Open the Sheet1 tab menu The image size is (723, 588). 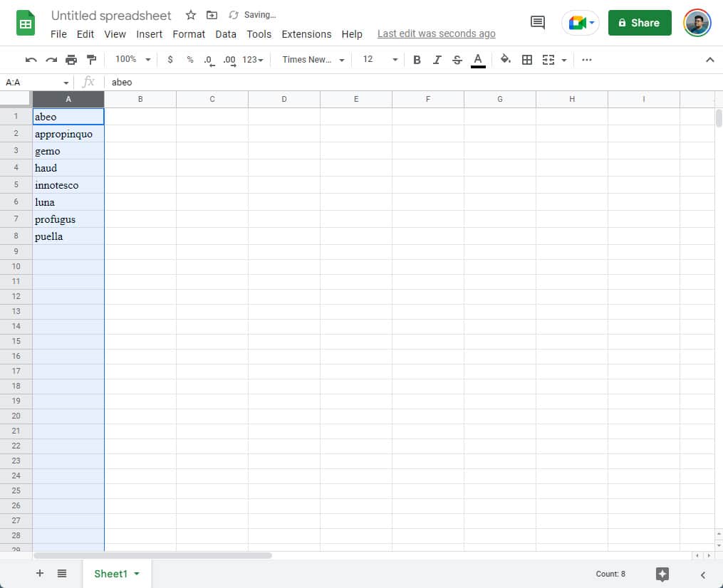tap(135, 574)
